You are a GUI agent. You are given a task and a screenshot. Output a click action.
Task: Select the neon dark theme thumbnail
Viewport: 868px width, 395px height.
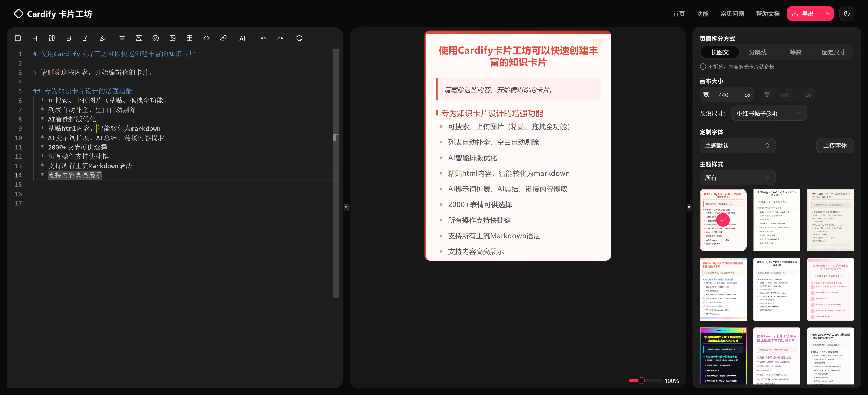point(723,355)
